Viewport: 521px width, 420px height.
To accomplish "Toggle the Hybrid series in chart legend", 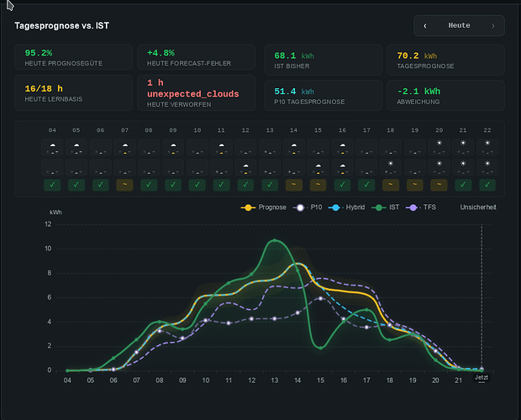I will tap(346, 207).
